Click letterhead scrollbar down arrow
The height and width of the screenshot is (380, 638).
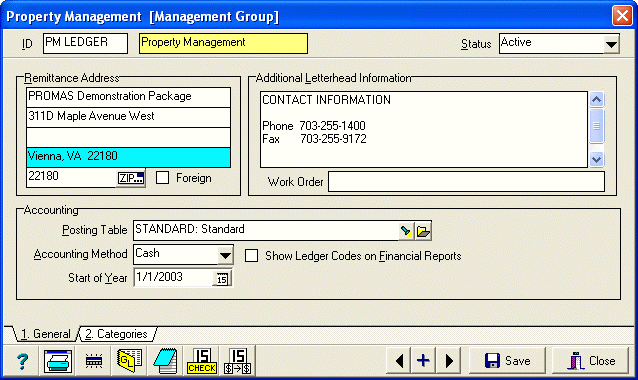[596, 159]
